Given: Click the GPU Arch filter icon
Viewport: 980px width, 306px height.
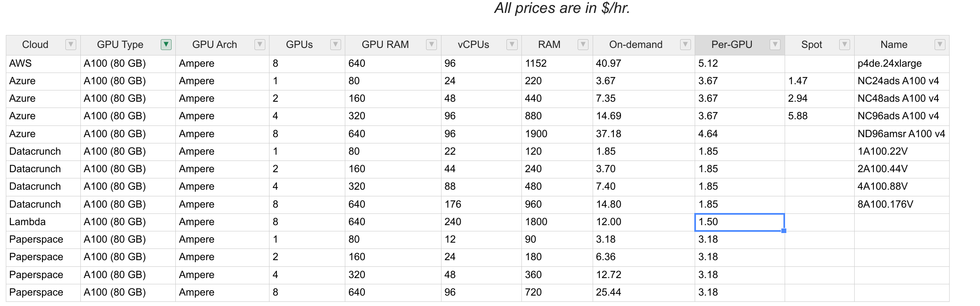Looking at the screenshot, I should tap(260, 45).
